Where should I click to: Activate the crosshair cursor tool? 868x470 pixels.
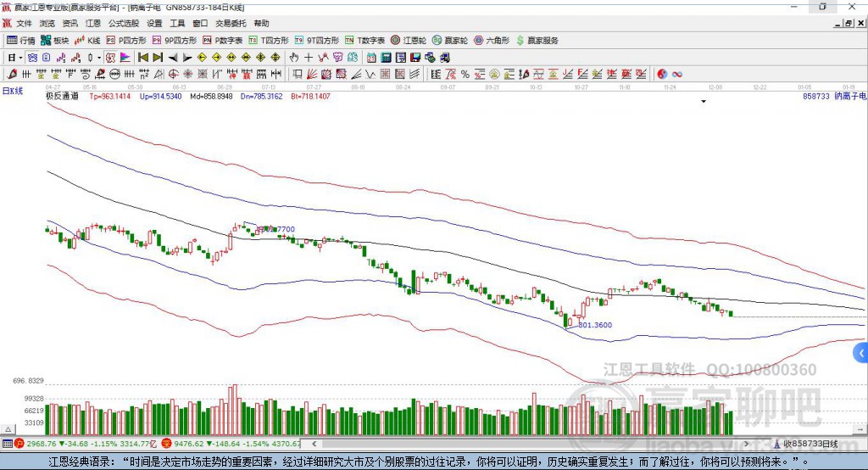(309, 57)
